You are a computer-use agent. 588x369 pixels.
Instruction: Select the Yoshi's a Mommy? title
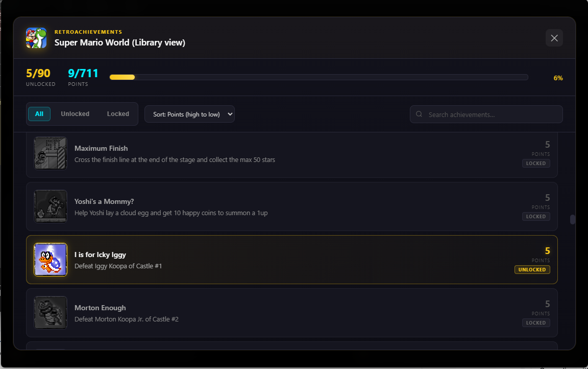104,201
